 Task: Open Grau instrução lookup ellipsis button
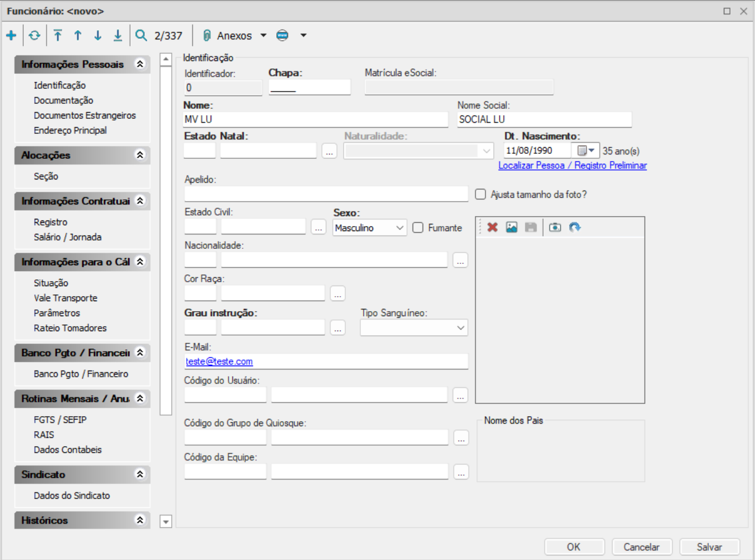click(337, 328)
